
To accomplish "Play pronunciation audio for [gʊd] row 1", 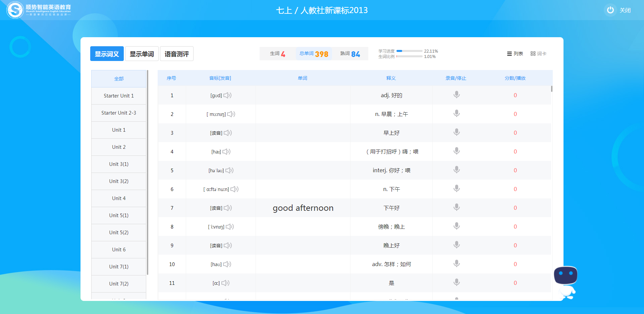I will [x=227, y=96].
